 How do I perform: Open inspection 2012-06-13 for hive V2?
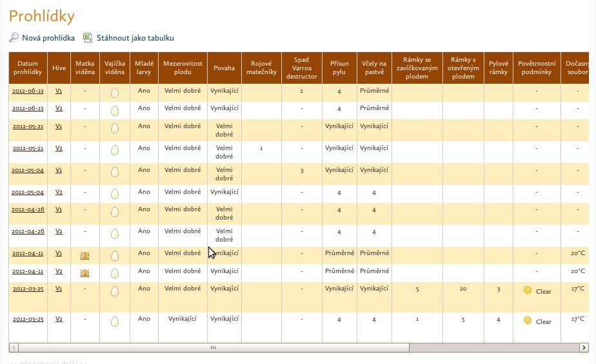pos(28,108)
